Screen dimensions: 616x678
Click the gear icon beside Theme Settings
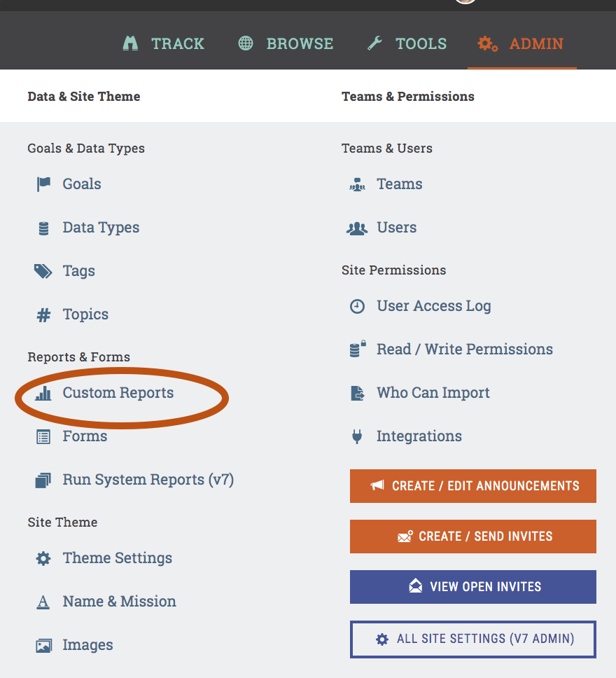(x=43, y=558)
